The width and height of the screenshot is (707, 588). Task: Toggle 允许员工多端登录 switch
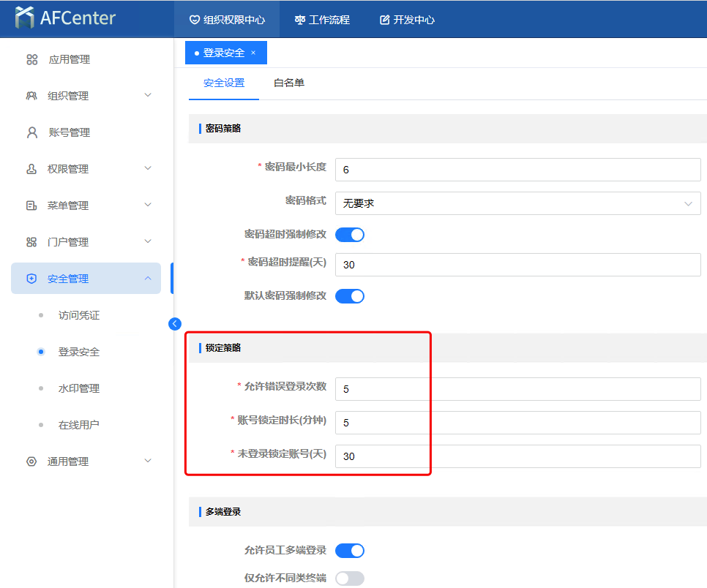(x=349, y=551)
